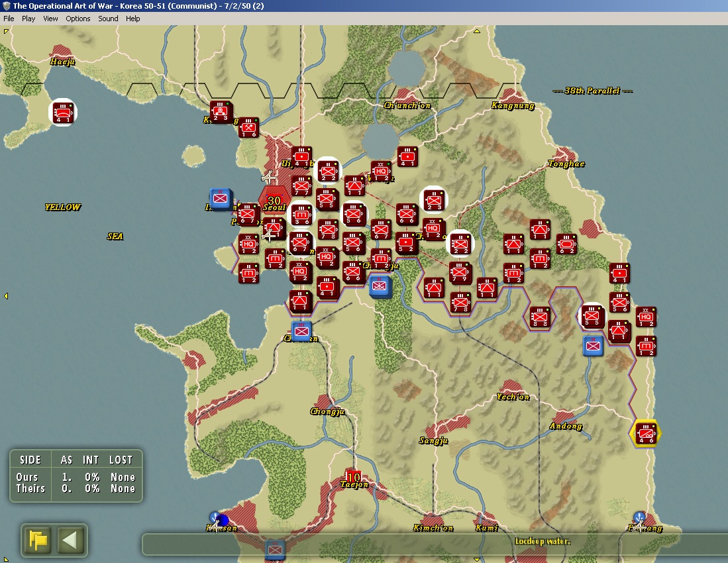This screenshot has width=728, height=563.
Task: Click the Kumi city label
Action: point(487,528)
